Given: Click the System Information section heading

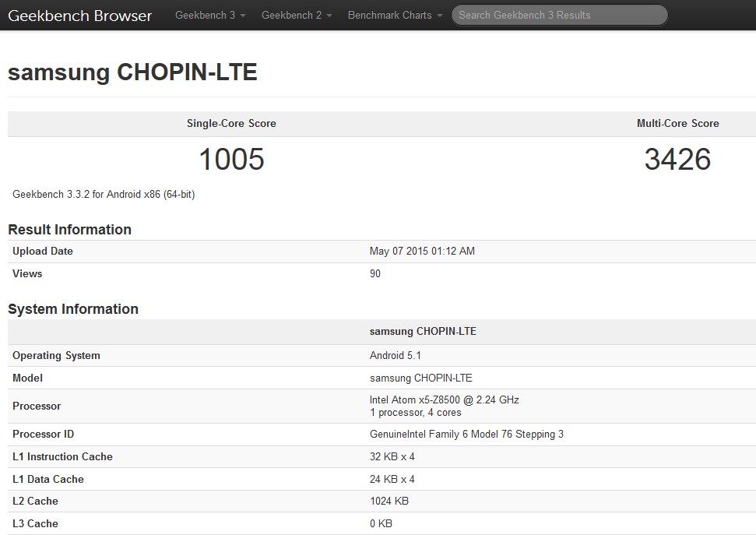Looking at the screenshot, I should 73,309.
